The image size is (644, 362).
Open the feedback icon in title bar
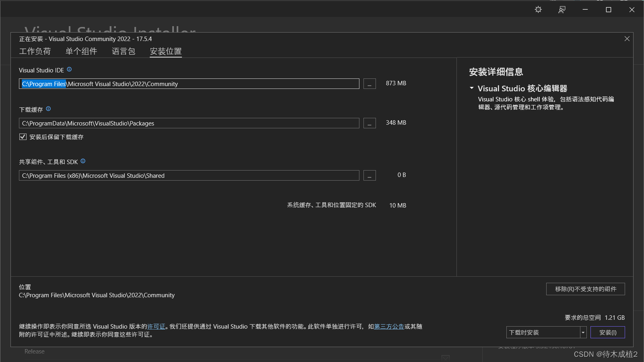click(562, 10)
